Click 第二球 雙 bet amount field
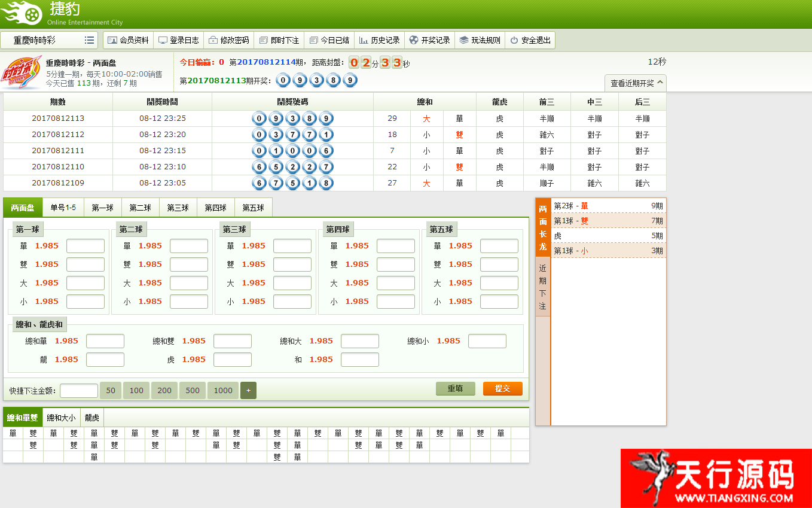812x508 pixels. (189, 264)
